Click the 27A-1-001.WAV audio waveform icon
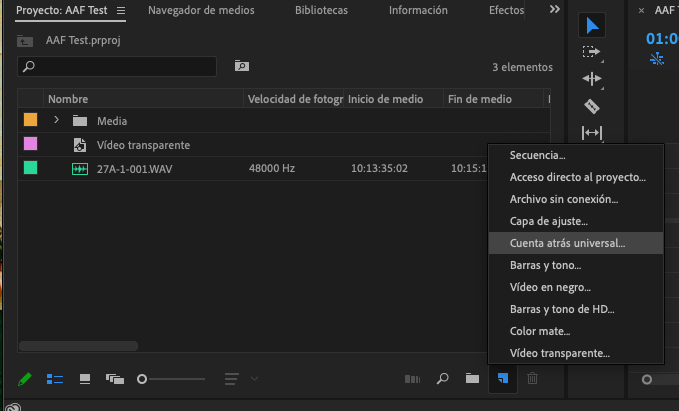Image resolution: width=679 pixels, height=411 pixels. click(80, 169)
